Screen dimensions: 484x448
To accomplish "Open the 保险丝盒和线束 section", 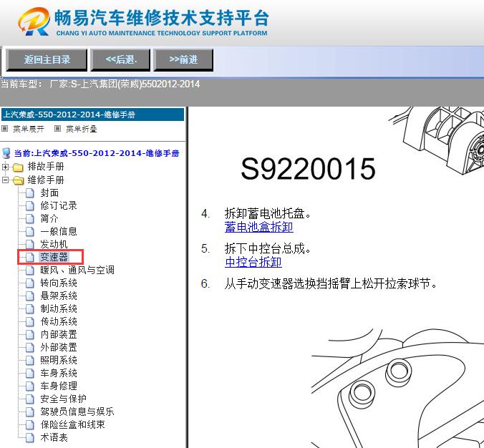I will [x=72, y=424].
